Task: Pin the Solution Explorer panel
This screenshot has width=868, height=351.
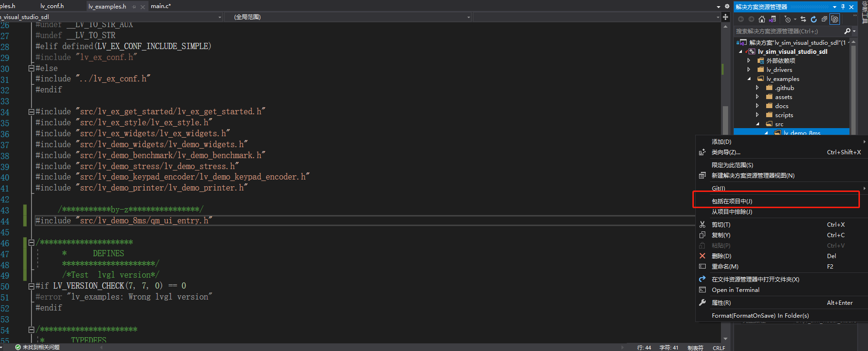Action: click(843, 7)
